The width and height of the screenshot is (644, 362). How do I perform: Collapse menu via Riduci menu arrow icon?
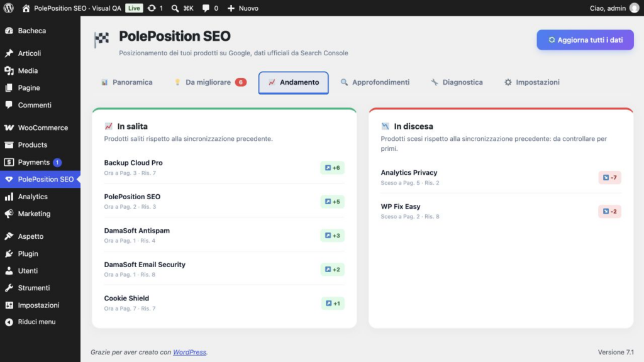tap(9, 322)
